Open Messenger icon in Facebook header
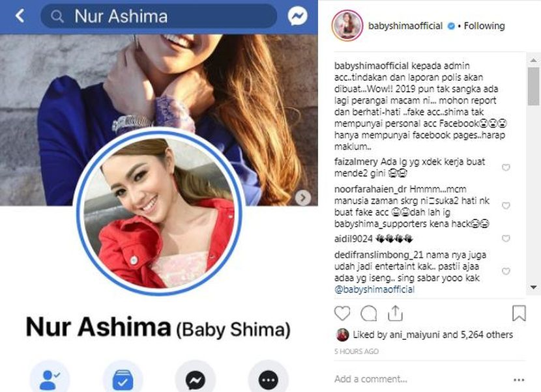Viewport: 541px width, 392px height. coord(297,16)
